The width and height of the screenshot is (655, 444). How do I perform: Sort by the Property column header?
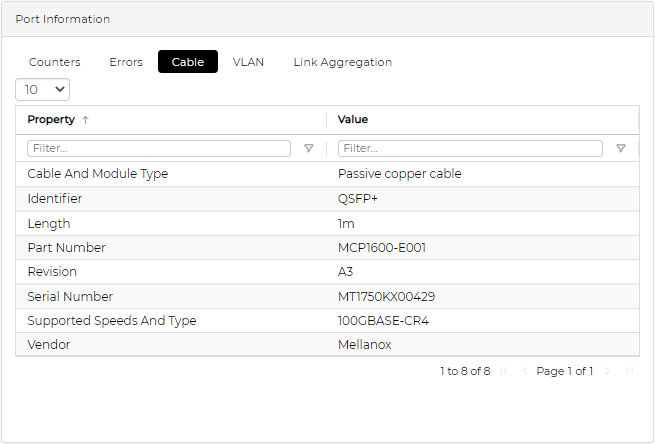coord(51,120)
